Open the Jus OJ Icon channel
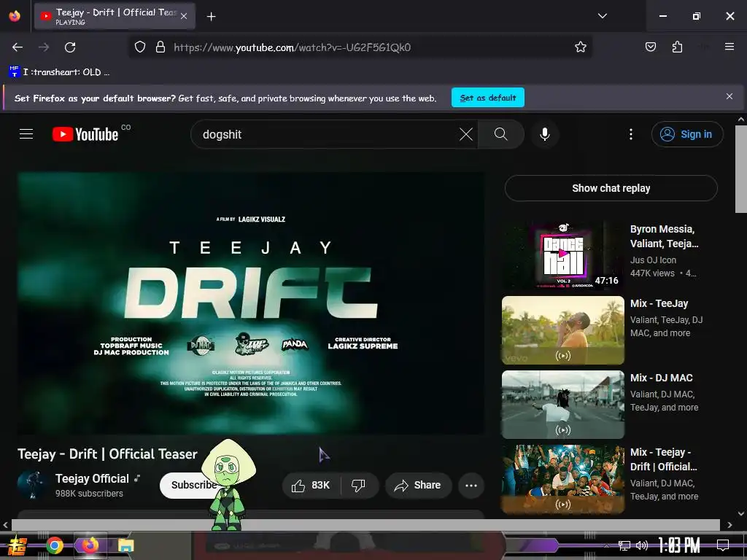Viewport: 747px width, 560px height. click(653, 260)
